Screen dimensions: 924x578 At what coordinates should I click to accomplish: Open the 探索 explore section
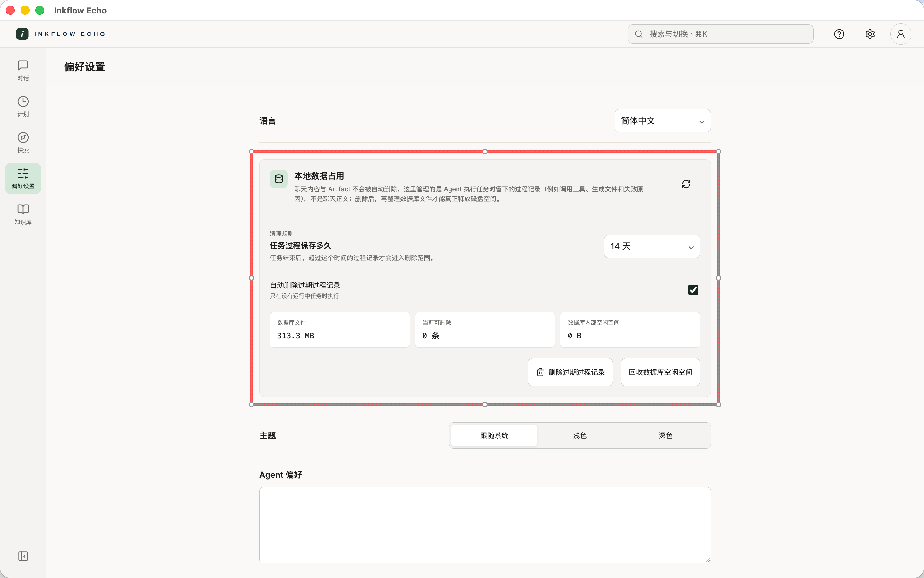pos(23,143)
